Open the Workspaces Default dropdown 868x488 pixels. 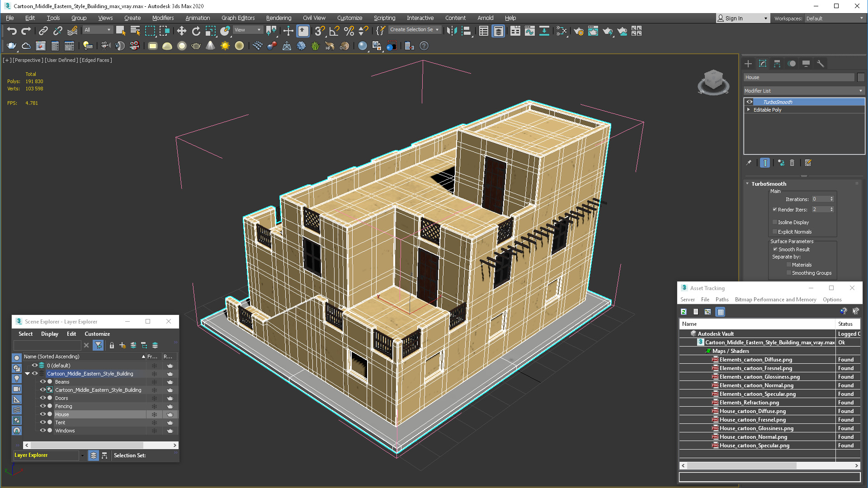(835, 19)
